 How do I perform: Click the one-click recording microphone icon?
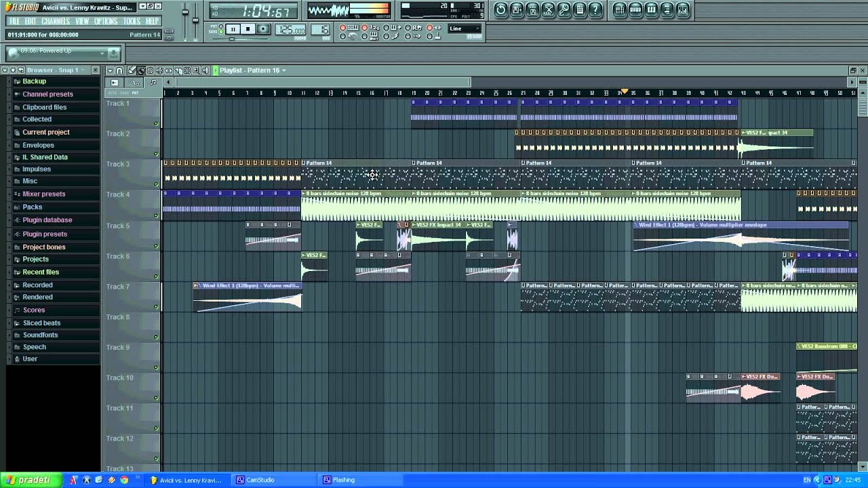pos(564,9)
